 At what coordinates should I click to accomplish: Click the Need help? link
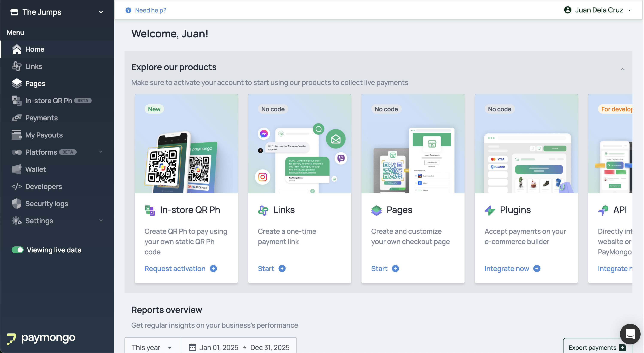(x=150, y=10)
